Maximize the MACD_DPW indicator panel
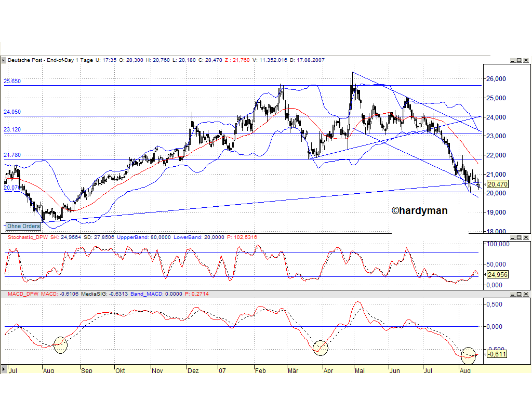The width and height of the screenshot is (532, 399). (x=519, y=295)
